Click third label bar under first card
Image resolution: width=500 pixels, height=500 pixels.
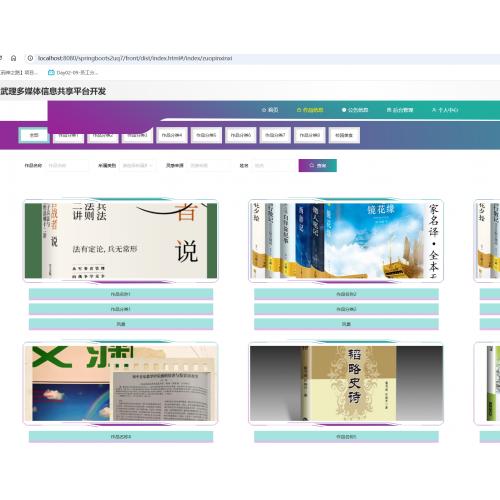click(x=121, y=324)
